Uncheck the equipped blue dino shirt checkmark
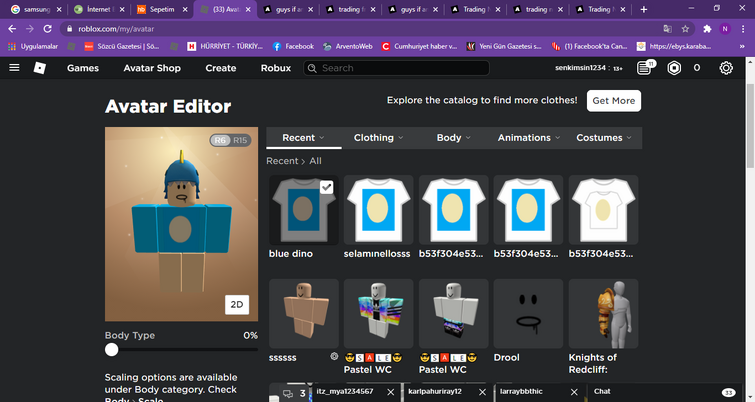755x402 pixels. [326, 187]
